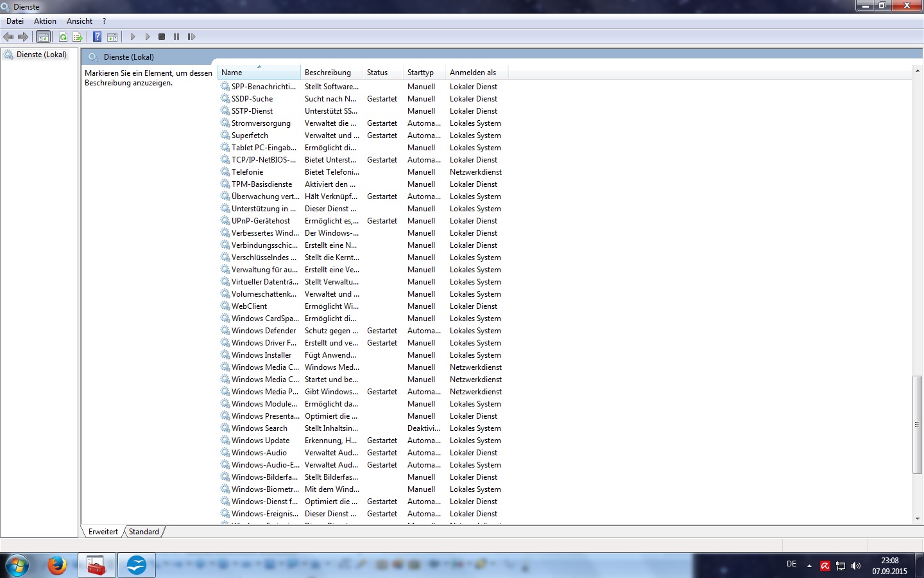Click 'Netzwerkdienst' in the Telefonie row
Image resolution: width=924 pixels, height=578 pixels.
pyautogui.click(x=475, y=171)
